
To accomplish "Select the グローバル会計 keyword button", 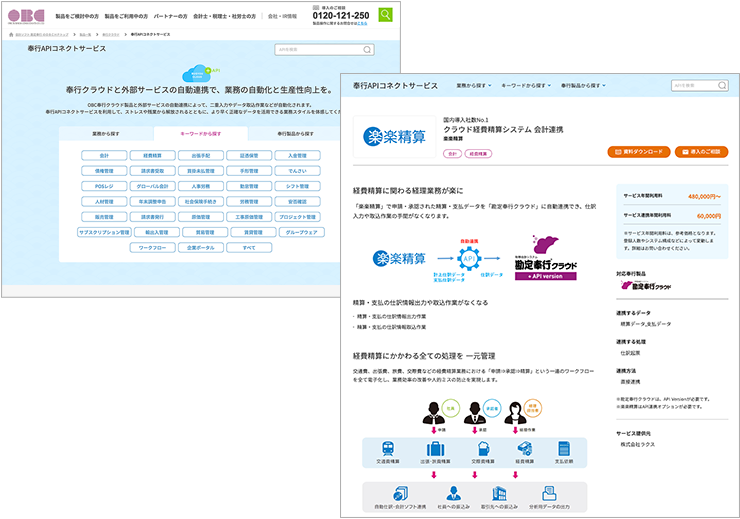I will click(x=152, y=186).
